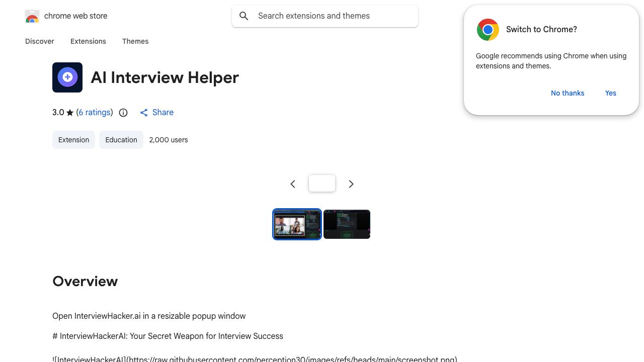The image size is (644, 362).
Task: Click the search magnifier icon
Action: [244, 16]
